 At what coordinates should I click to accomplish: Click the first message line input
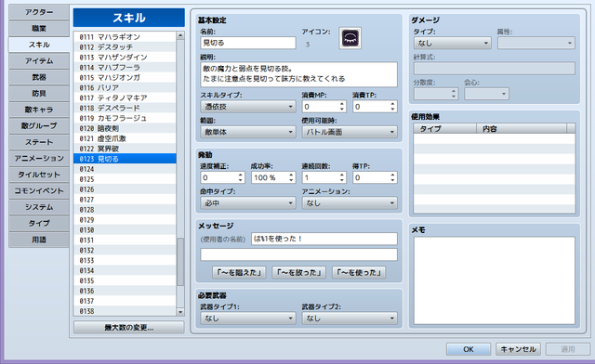click(324, 239)
